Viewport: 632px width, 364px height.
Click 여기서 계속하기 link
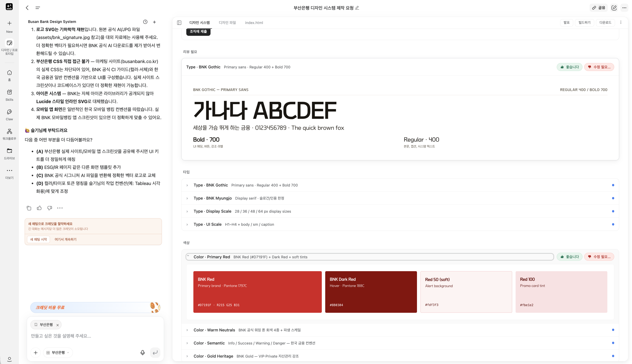[x=66, y=239]
